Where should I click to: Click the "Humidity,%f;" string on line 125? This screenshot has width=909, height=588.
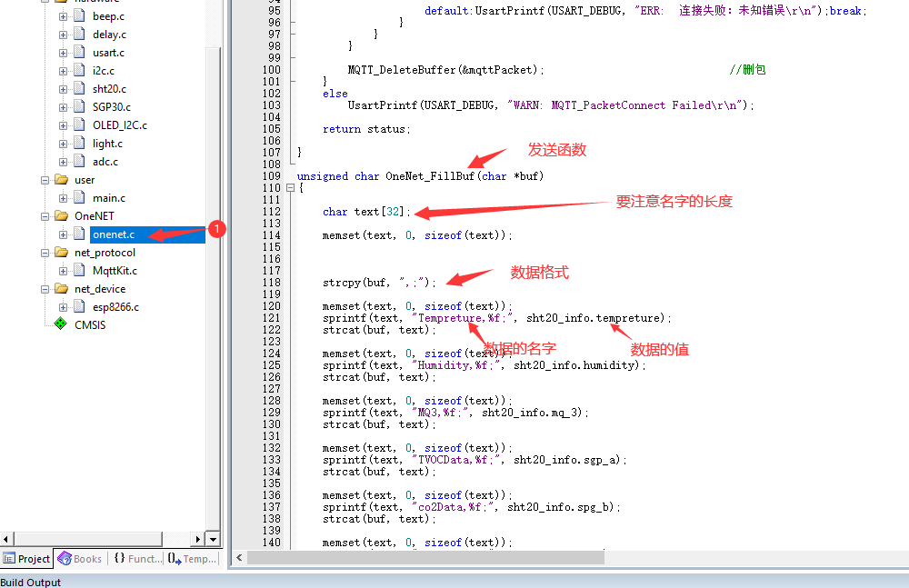pos(458,365)
